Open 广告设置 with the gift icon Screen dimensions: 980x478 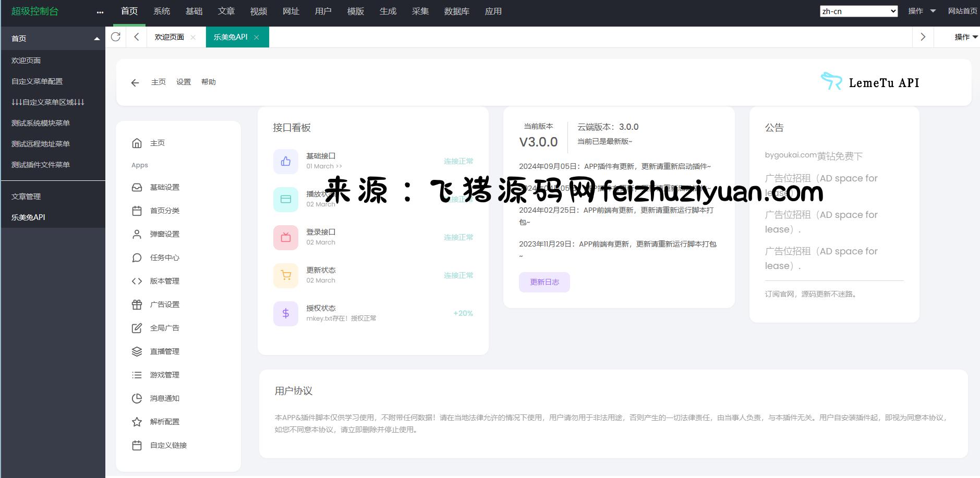(164, 304)
